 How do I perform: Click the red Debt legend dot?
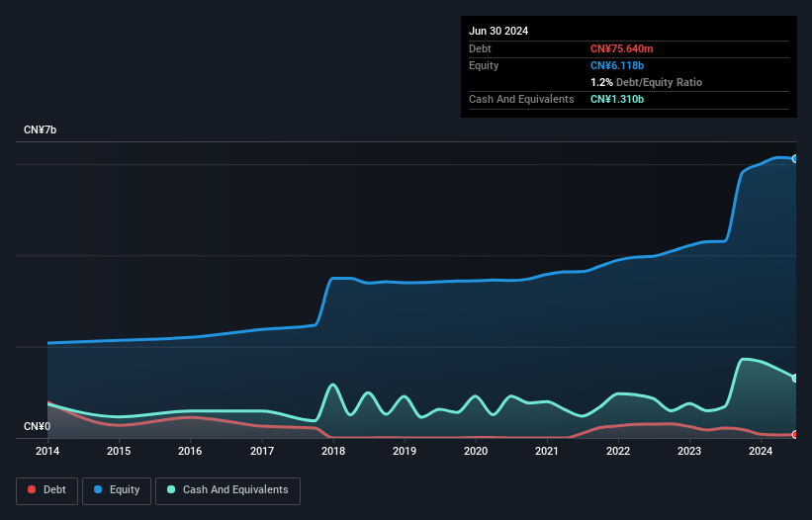[32, 489]
